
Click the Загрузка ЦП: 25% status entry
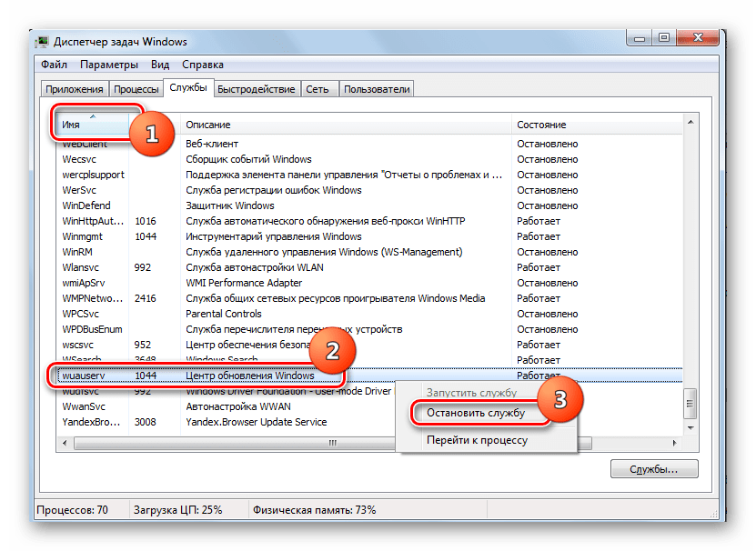coord(178,509)
